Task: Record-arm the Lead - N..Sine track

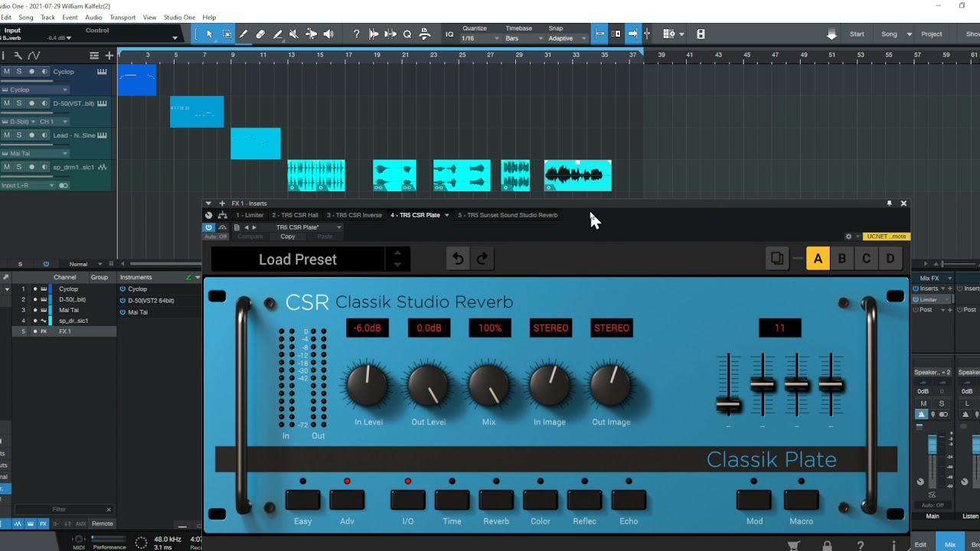Action: (x=31, y=135)
